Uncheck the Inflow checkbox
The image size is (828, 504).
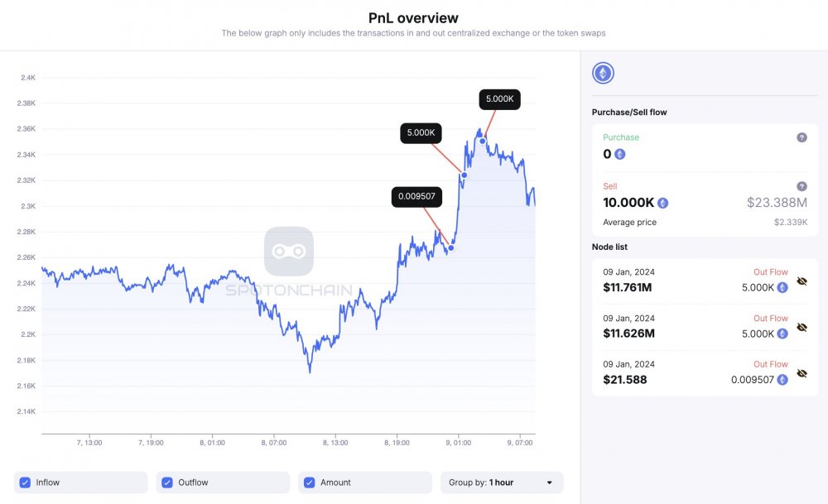pyautogui.click(x=25, y=482)
